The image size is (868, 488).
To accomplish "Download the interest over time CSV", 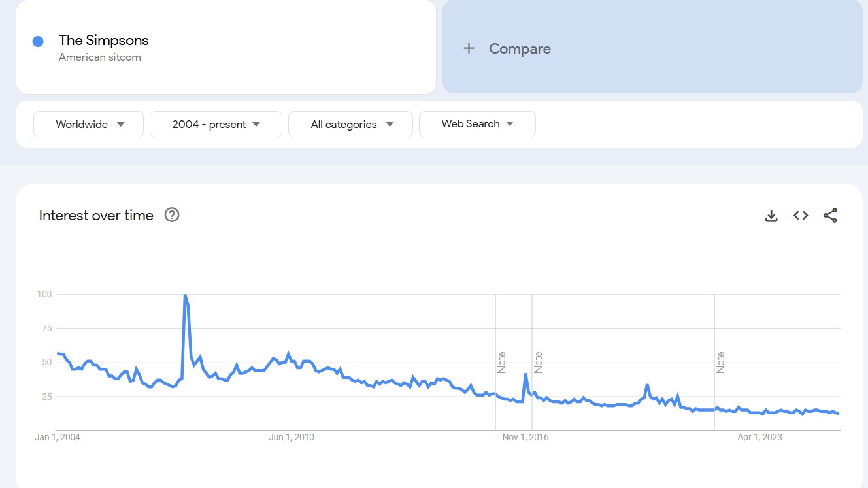I will pyautogui.click(x=771, y=216).
